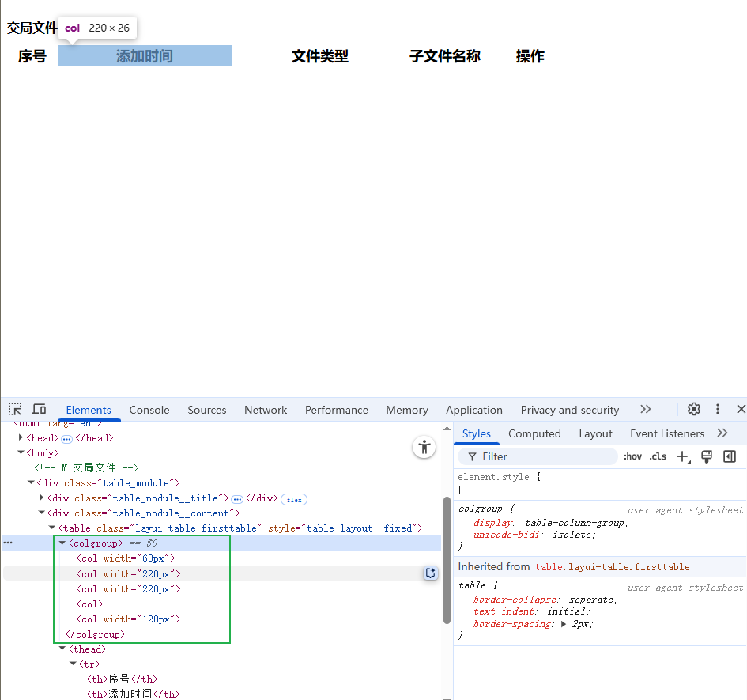This screenshot has height=700, width=747.
Task: Click the flex badge on table_module__title
Action: 294,499
